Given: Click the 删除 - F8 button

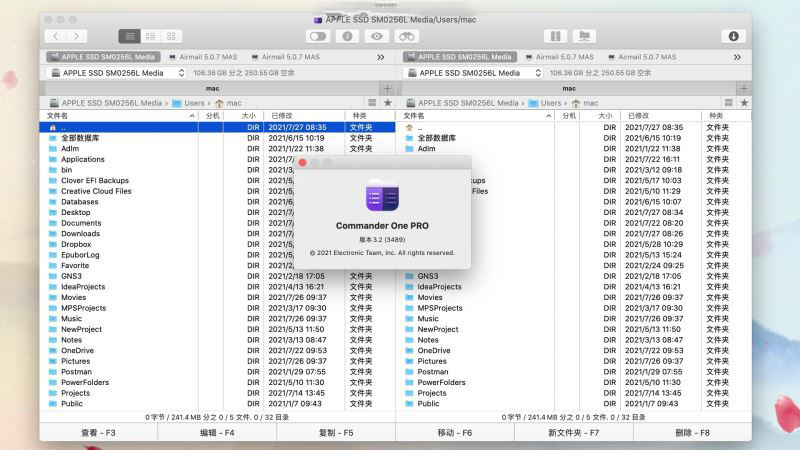Looking at the screenshot, I should [x=692, y=433].
